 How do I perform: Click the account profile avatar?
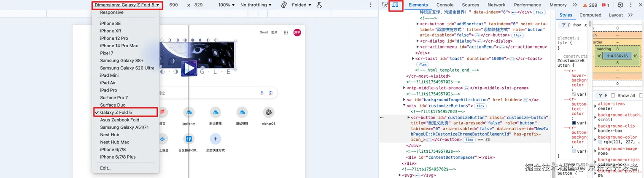click(x=297, y=32)
